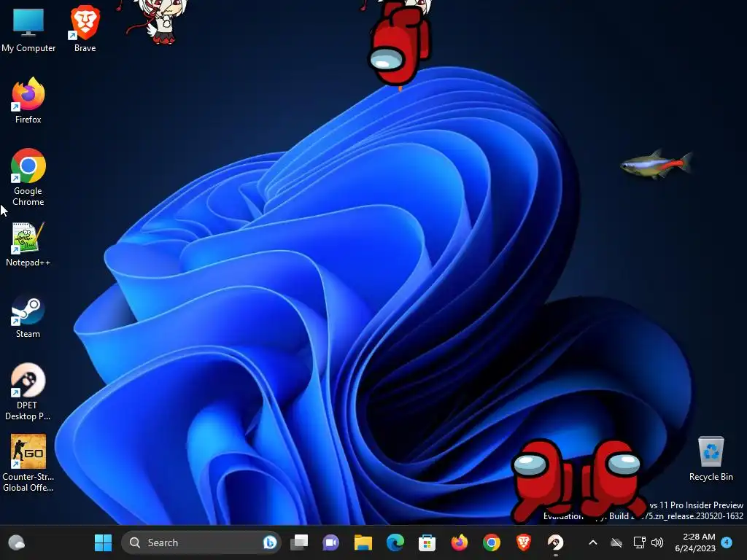Launch Microsoft Edge from the taskbar

coord(395,542)
